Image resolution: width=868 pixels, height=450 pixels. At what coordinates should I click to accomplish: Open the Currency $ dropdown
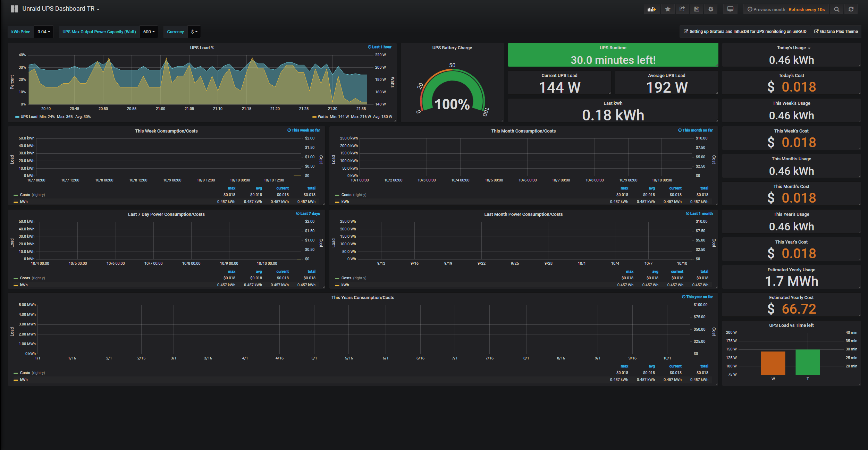(194, 32)
